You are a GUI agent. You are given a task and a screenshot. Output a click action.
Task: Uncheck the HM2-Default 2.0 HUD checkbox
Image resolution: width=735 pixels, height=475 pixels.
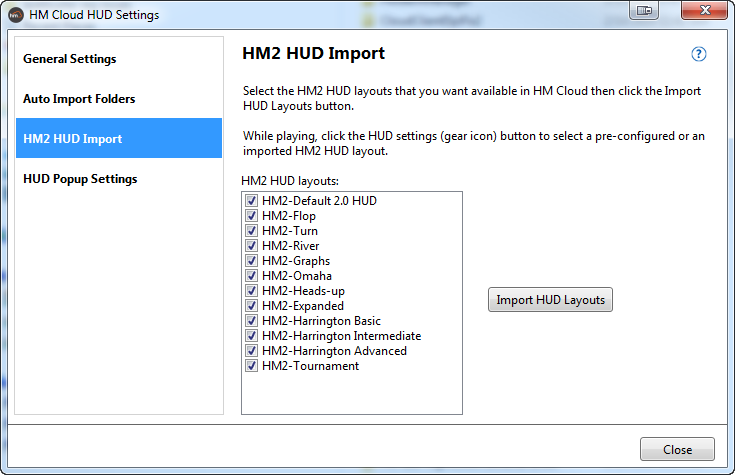coord(251,201)
